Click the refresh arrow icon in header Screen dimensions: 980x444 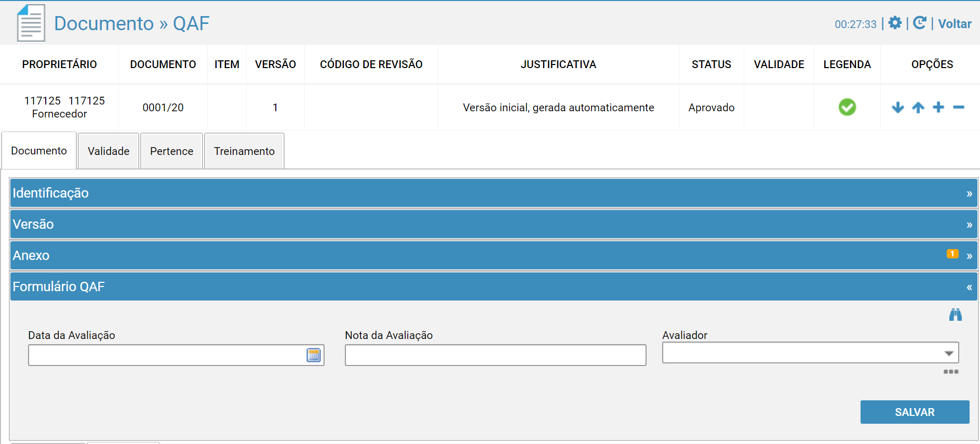tap(919, 23)
